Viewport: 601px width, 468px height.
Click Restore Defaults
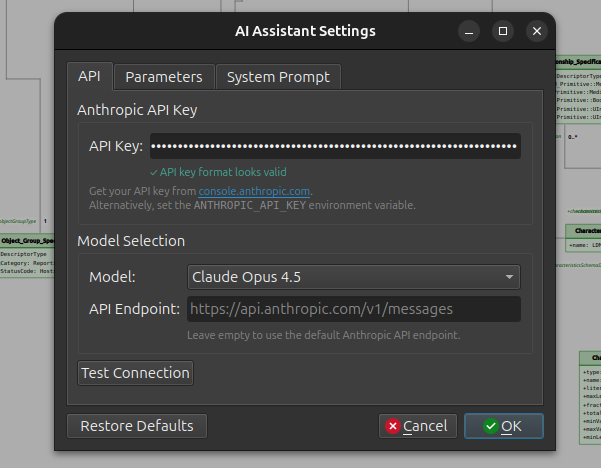137,426
